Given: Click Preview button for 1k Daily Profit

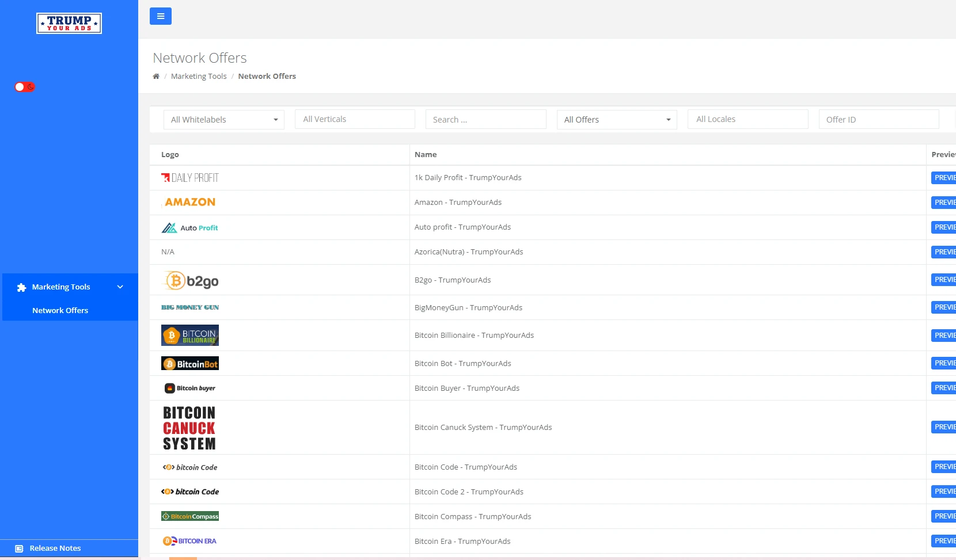Looking at the screenshot, I should click(944, 178).
